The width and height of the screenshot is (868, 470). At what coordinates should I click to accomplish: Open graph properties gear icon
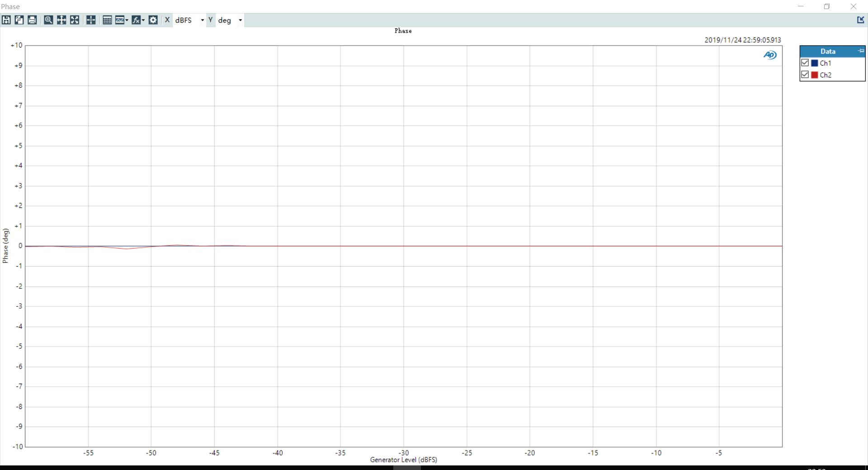click(153, 20)
